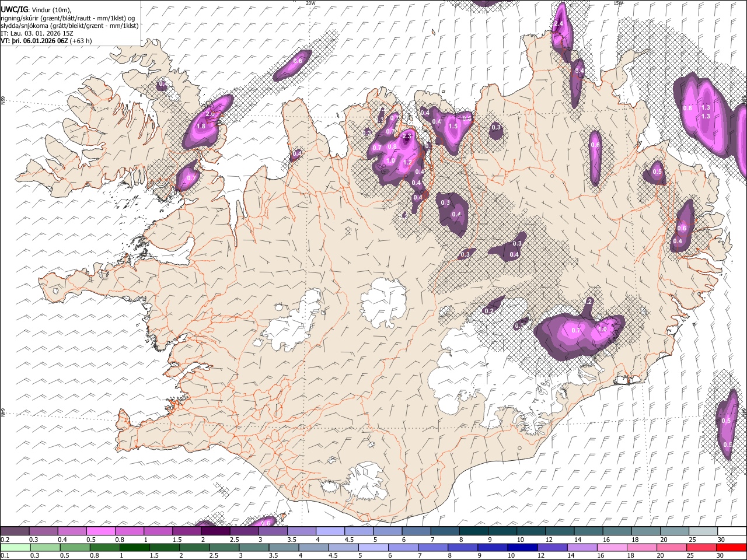747x560 pixels.
Task: Click the 1.5 precipitation value in the north
Action: tap(453, 127)
